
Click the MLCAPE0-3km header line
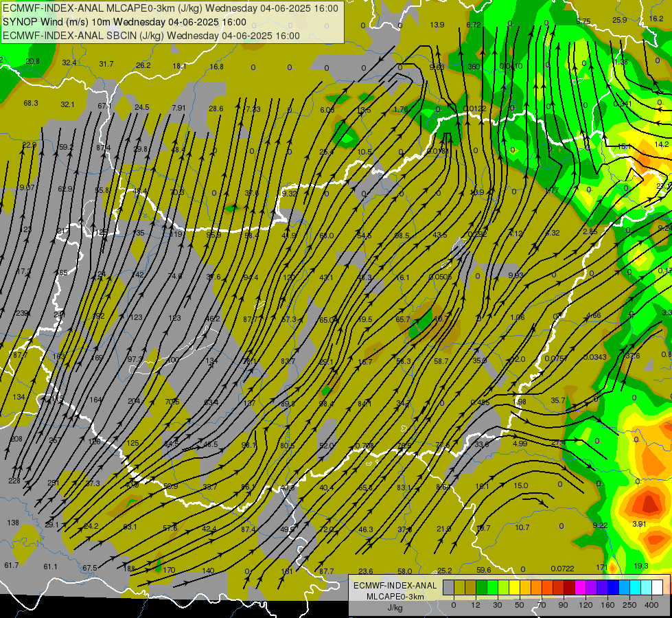pos(170,8)
